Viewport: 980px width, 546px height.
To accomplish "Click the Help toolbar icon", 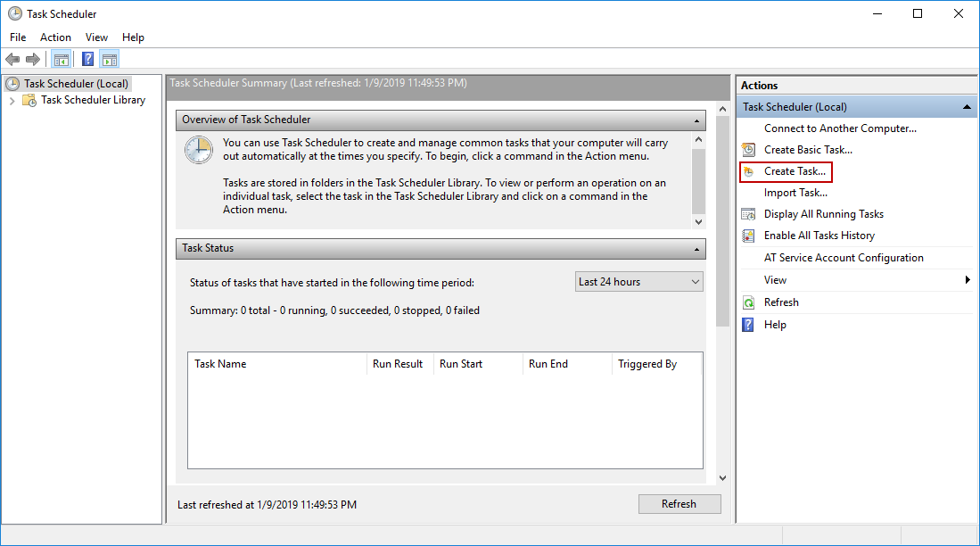I will click(88, 60).
